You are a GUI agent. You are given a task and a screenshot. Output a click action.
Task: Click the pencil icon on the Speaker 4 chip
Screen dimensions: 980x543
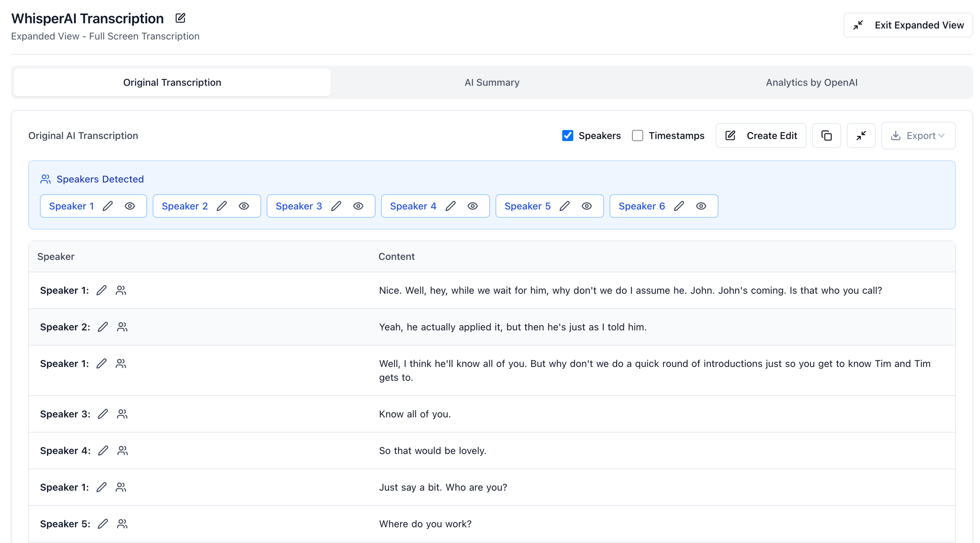450,206
